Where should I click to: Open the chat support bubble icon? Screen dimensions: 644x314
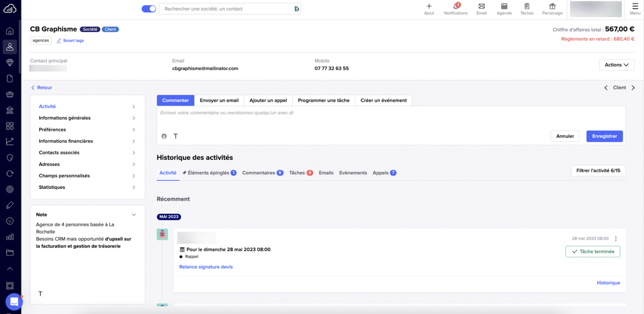tap(14, 302)
